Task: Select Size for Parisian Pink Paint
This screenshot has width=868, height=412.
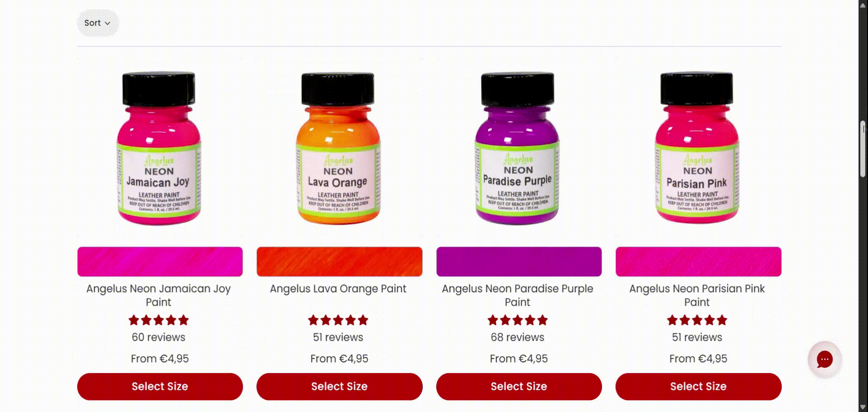Action: (698, 387)
